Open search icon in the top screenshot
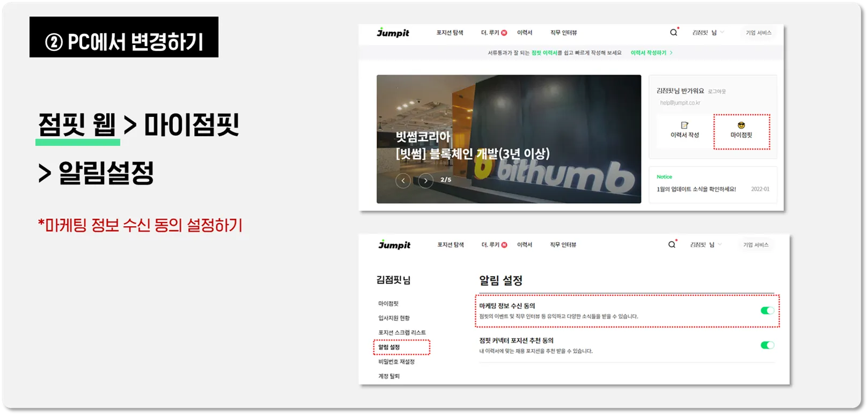This screenshot has width=868, height=415. [x=673, y=33]
